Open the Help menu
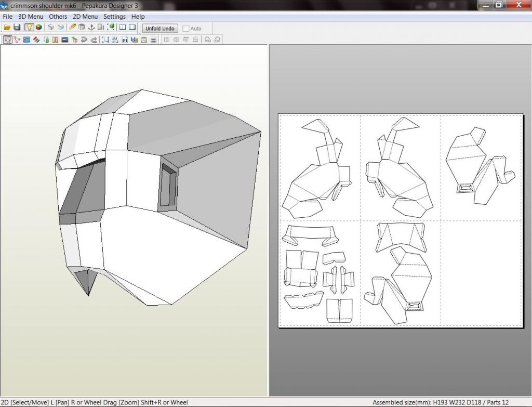This screenshot has width=532, height=407. [x=138, y=17]
